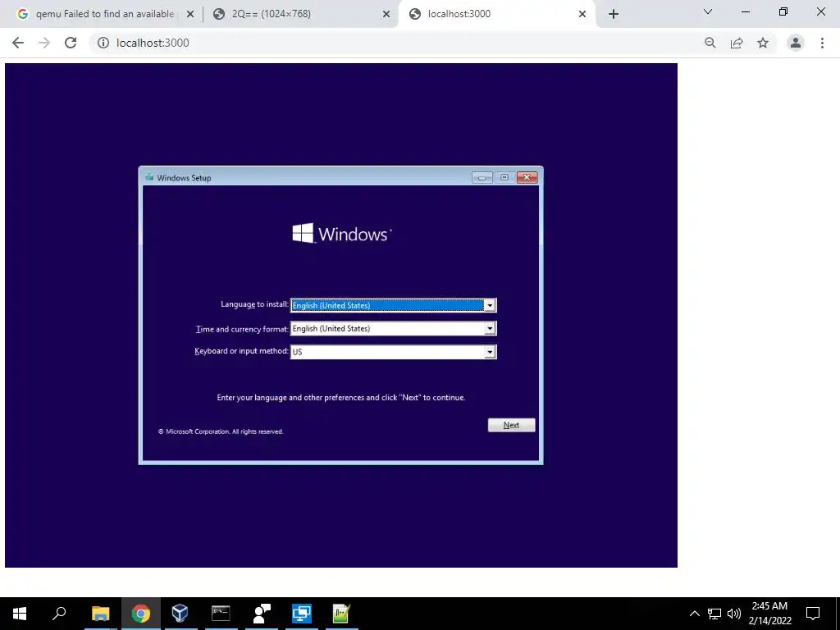Go forward in browser history

tap(44, 43)
